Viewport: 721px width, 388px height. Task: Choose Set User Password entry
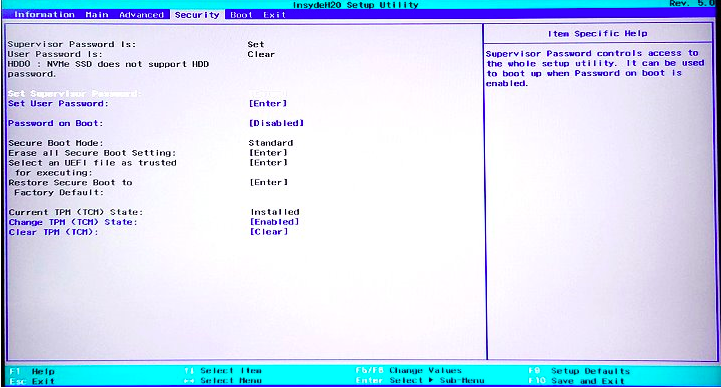58,104
